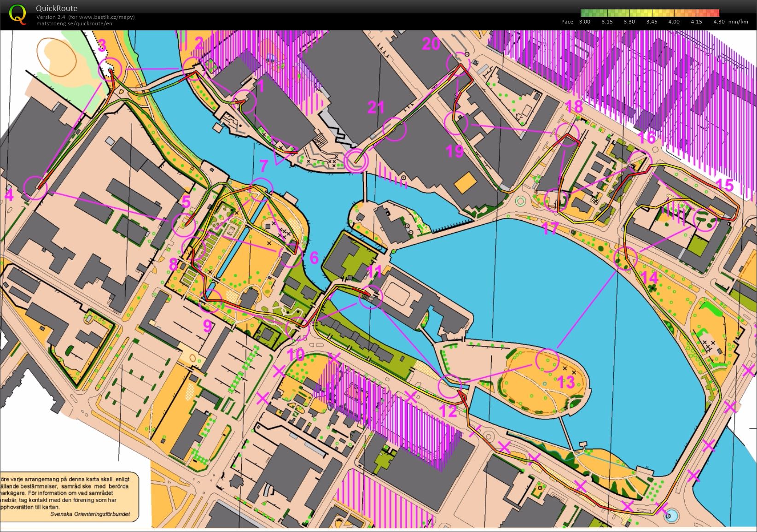Viewport: 757px width, 532px height.
Task: Click the QuickRoute Q logo
Action: 18,14
